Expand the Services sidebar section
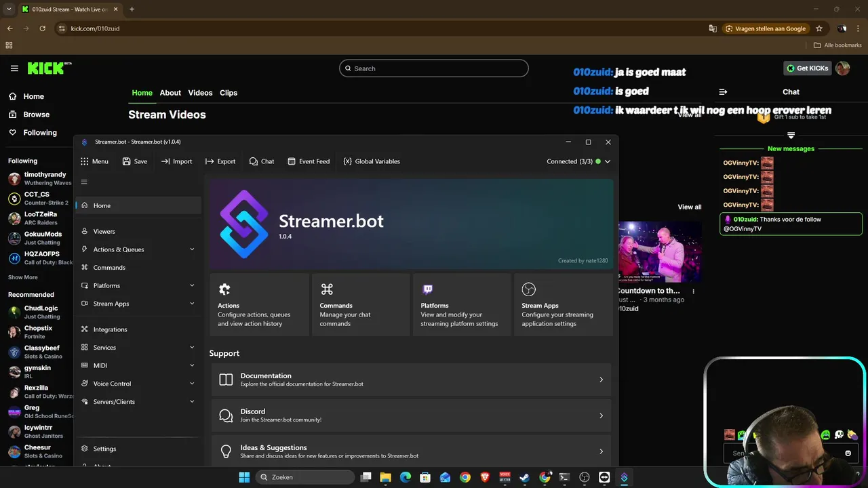This screenshot has width=868, height=488. click(192, 348)
